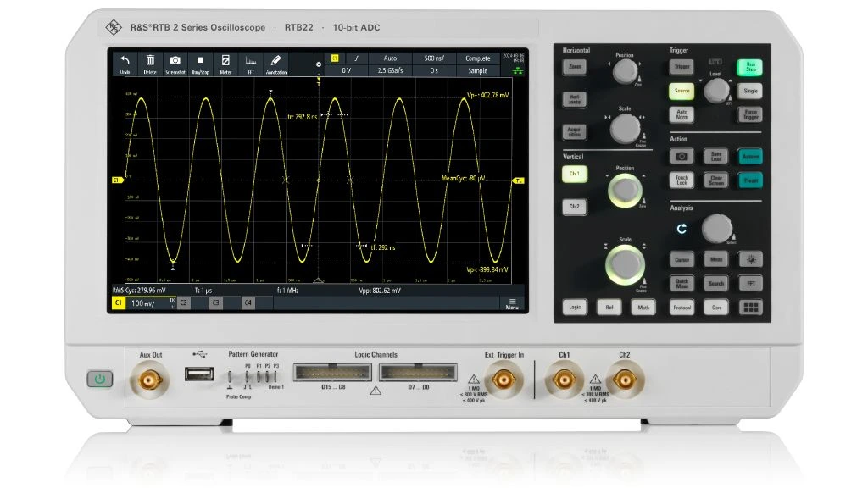Open the Menu at screen bottom right
The image size is (868, 488).
coord(512,302)
